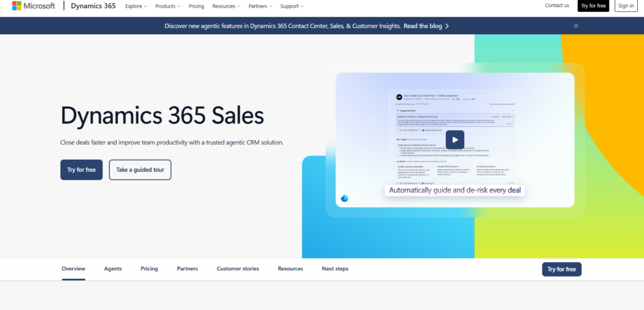Viewport: 644px width, 310px height.
Task: Expand the Explore menu
Action: 136,6
